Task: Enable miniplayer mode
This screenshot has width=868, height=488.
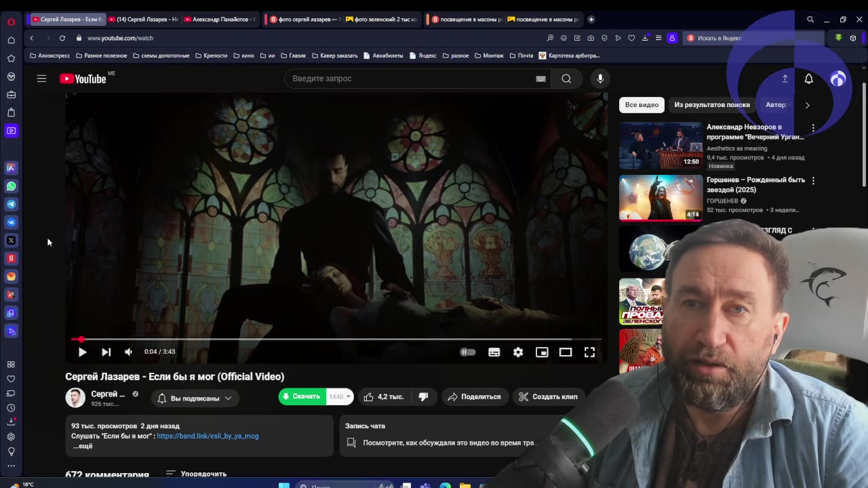Action: tap(542, 352)
